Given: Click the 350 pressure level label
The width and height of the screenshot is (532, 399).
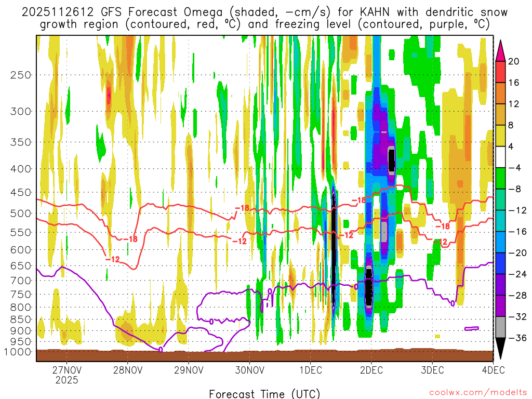Looking at the screenshot, I should [x=21, y=142].
